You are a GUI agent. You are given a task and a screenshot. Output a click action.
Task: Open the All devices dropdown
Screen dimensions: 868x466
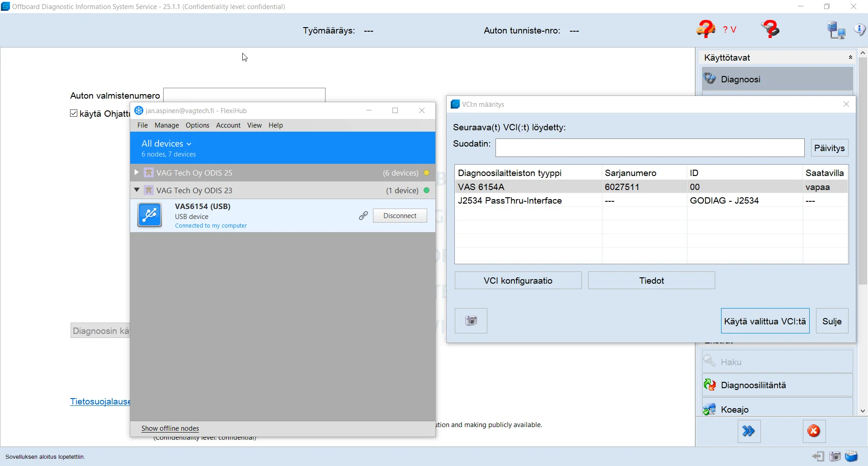click(166, 143)
